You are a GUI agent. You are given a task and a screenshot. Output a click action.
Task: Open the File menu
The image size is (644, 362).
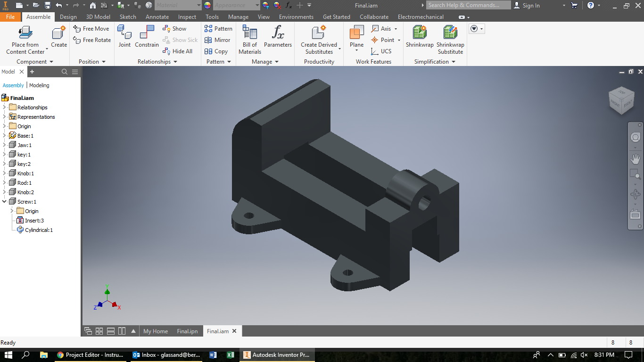click(10, 17)
